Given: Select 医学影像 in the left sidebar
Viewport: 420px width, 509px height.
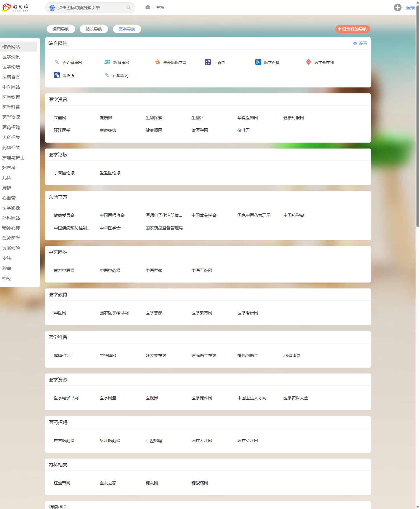Looking at the screenshot, I should [11, 208].
